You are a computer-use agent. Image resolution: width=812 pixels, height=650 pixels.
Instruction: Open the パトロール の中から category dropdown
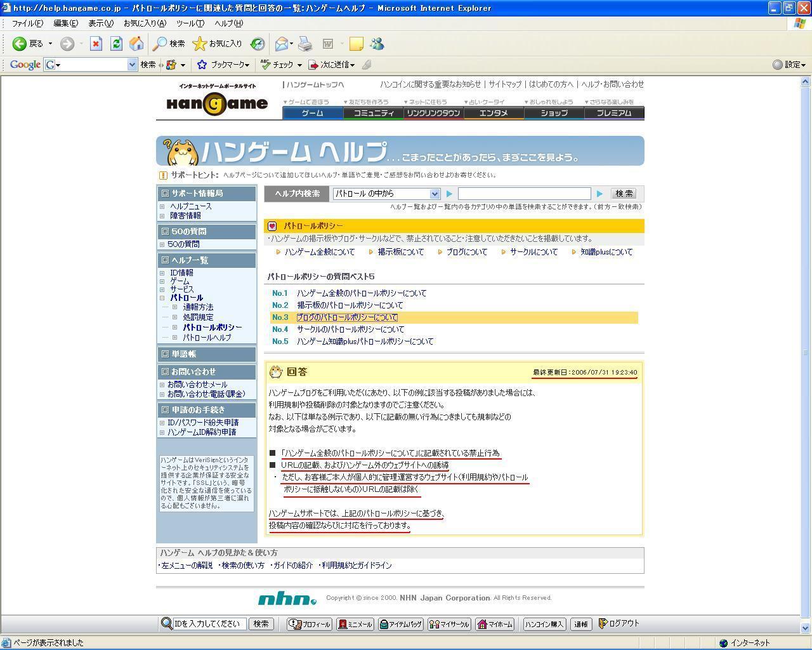pyautogui.click(x=386, y=194)
